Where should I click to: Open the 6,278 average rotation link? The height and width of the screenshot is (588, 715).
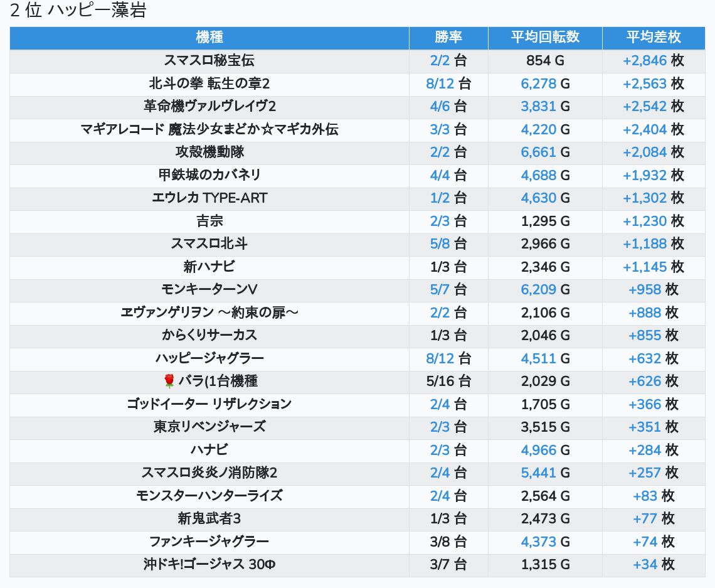(538, 84)
